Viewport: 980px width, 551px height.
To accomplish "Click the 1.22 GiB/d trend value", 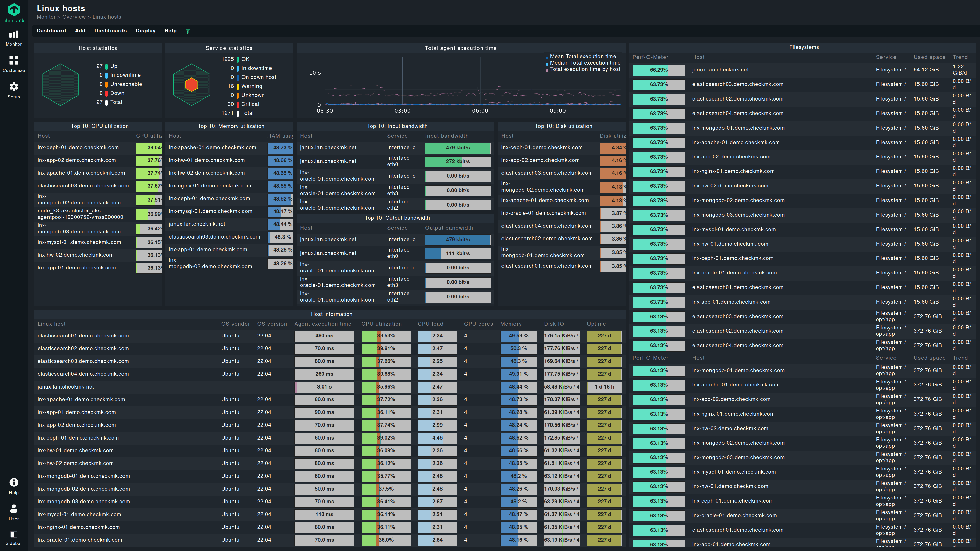I will point(960,70).
